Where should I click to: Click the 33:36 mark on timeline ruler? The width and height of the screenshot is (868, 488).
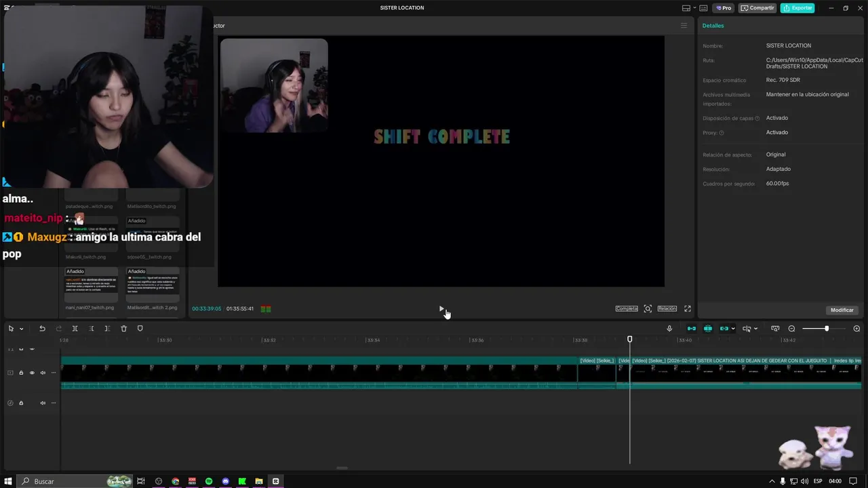point(477,340)
